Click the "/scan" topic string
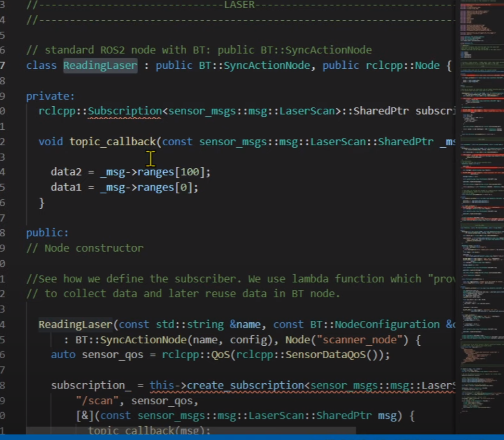504x440 pixels. 97,401
